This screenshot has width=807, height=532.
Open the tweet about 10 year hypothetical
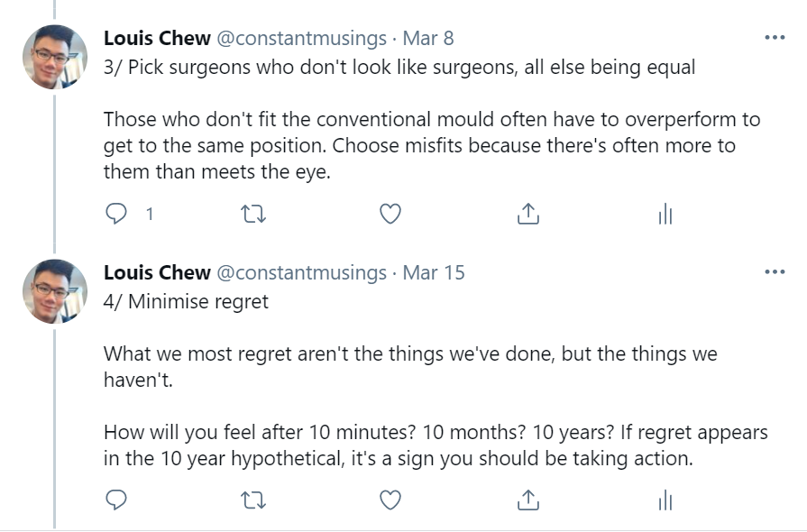435,445
